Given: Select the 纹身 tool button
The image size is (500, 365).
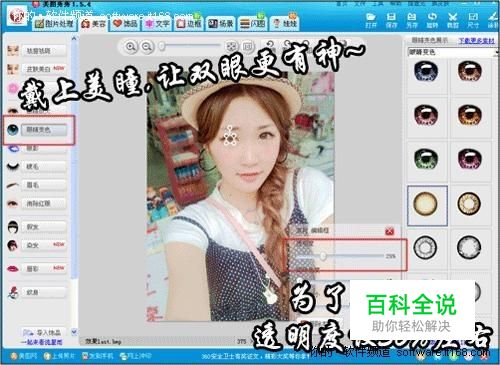Looking at the screenshot, I should point(44,292).
